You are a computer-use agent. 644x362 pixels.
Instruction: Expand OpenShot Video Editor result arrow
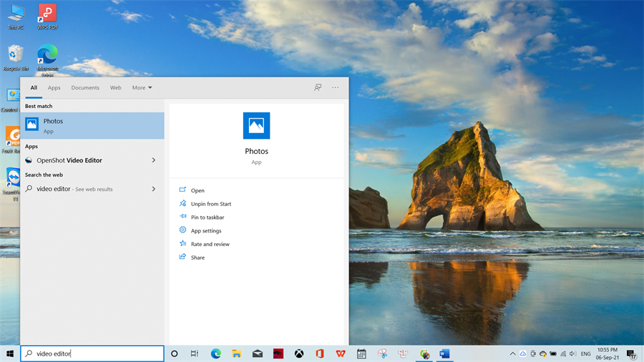point(153,160)
